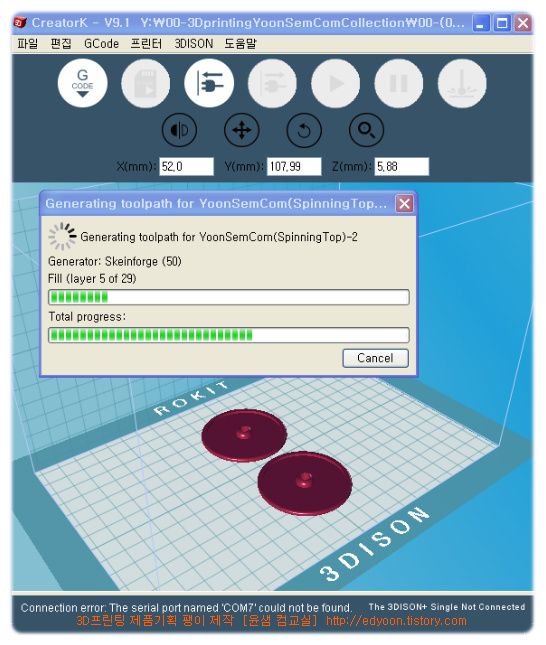Image resolution: width=546 pixels, height=645 pixels.
Task: Click the Fill (layer 5 of 29) text
Action: 92,279
